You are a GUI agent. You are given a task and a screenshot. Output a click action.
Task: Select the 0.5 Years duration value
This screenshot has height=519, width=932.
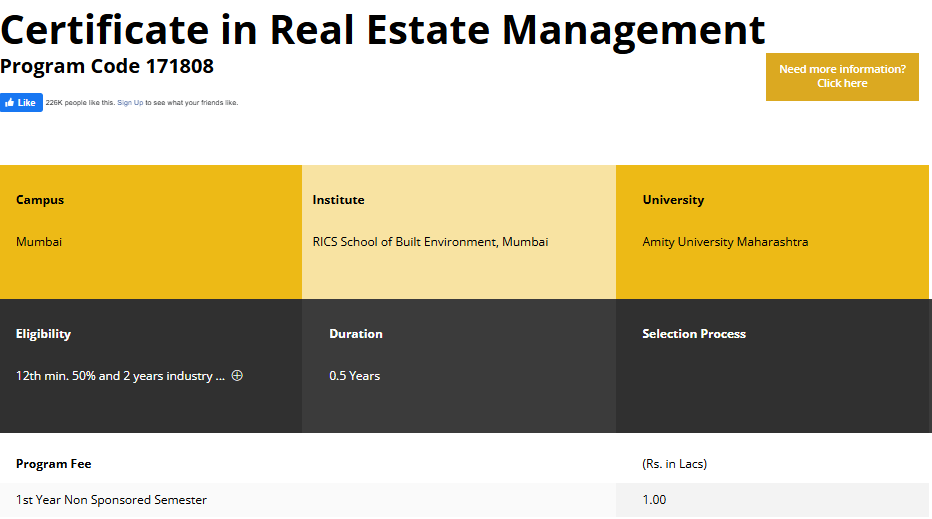355,376
